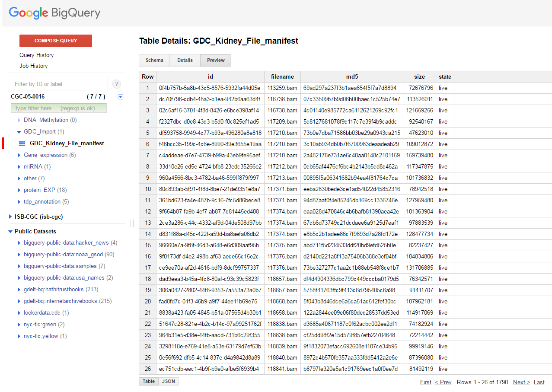Open gdelt-bq:hathitrustbooks dataset
This screenshot has height=392, width=552.
(x=54, y=290)
